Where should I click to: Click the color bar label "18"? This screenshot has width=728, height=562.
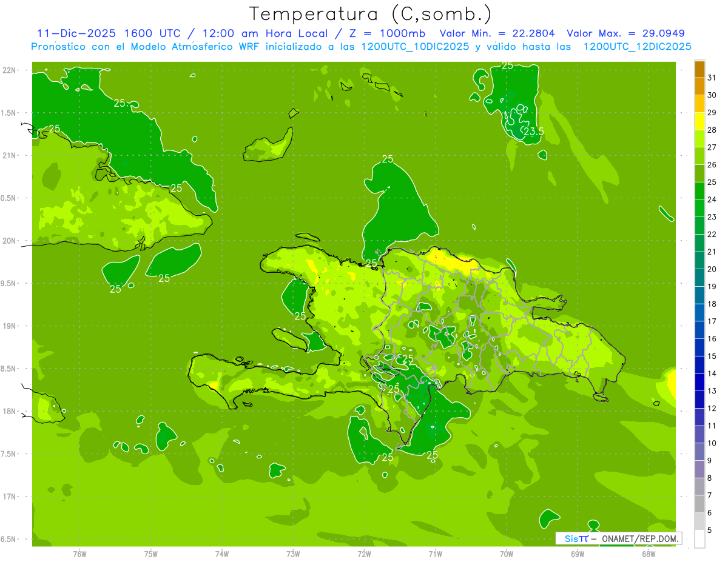pyautogui.click(x=712, y=304)
